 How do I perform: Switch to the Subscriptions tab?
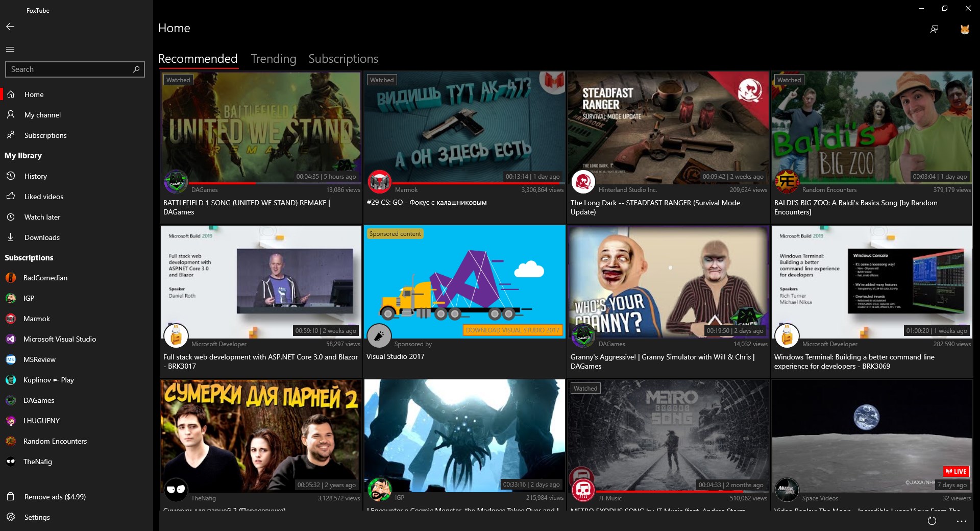click(343, 59)
